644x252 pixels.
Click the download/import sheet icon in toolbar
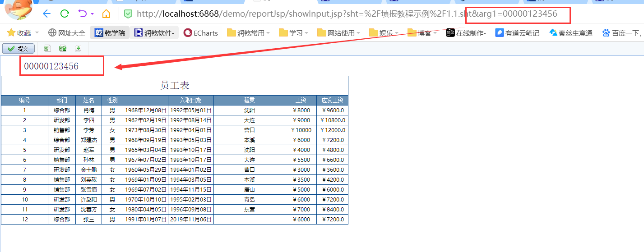(78, 49)
